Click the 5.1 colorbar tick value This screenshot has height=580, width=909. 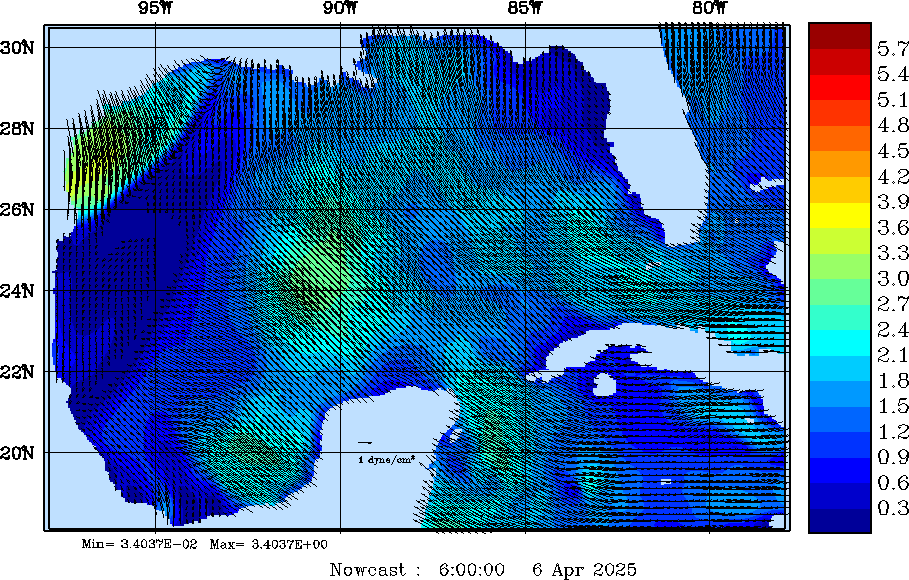point(893,100)
